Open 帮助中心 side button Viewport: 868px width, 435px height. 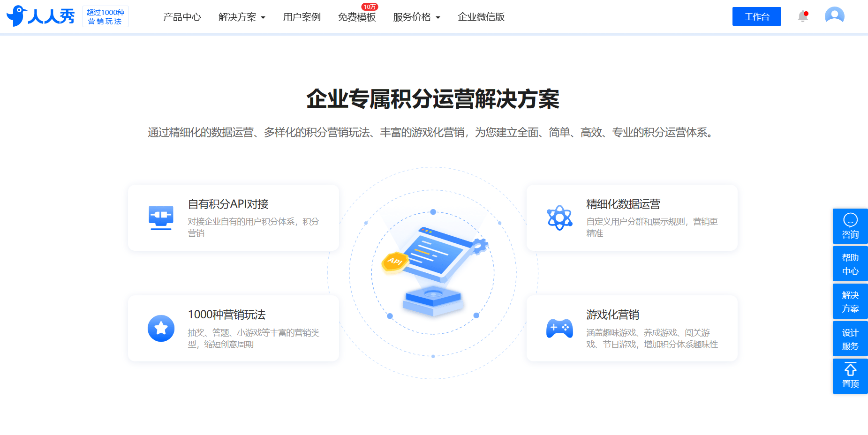coord(850,263)
